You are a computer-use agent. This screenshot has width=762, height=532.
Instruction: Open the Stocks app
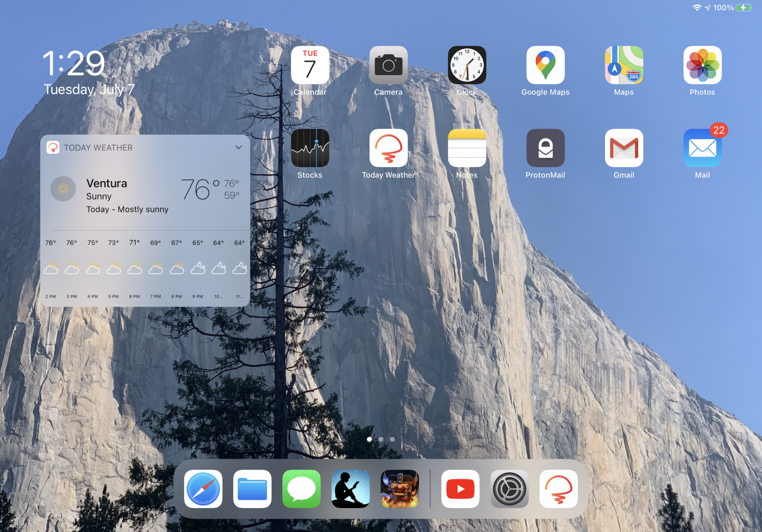tap(310, 148)
